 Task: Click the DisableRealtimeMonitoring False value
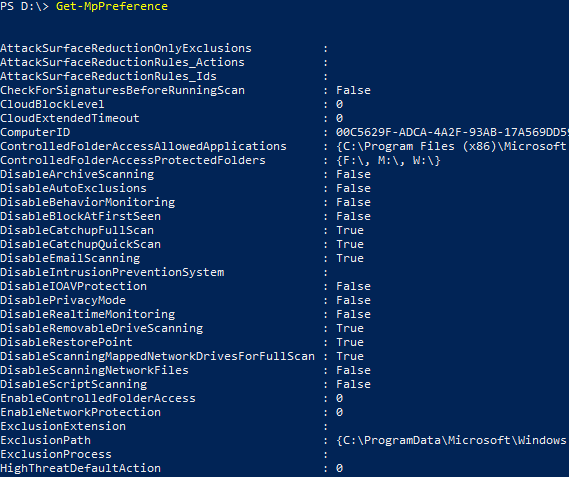coord(353,314)
